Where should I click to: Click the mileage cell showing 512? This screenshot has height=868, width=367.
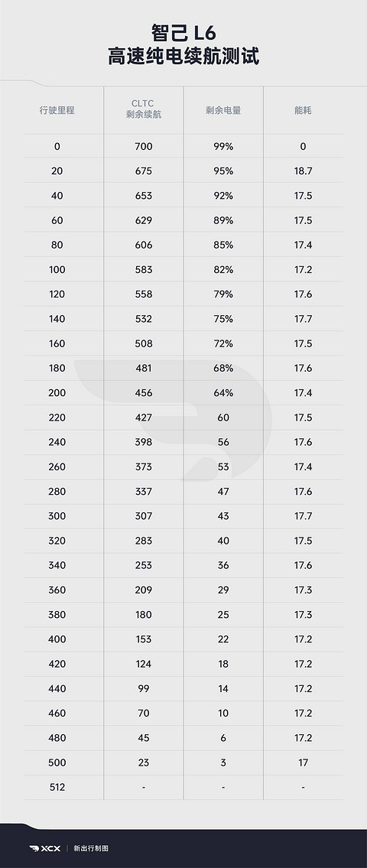(x=57, y=787)
